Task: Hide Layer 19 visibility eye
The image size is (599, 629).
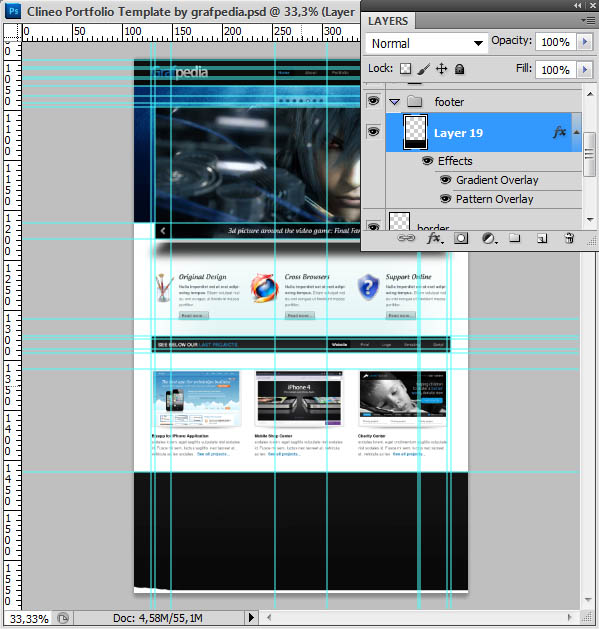Action: [373, 132]
